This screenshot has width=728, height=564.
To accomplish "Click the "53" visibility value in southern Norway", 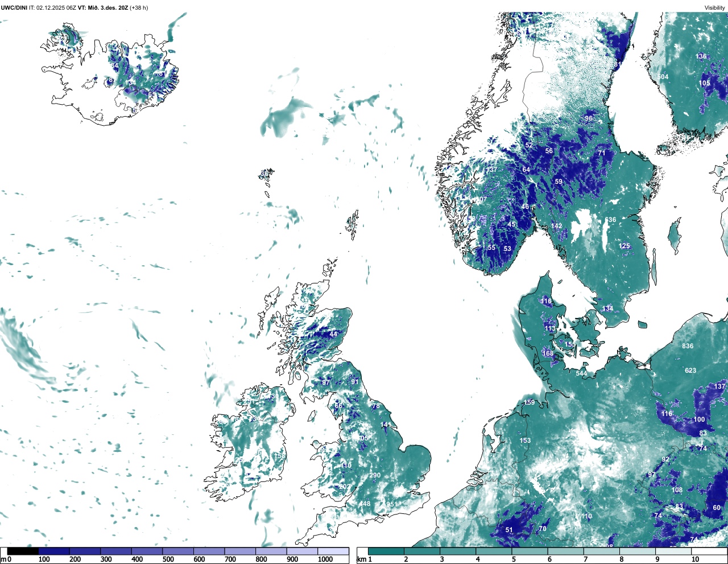I will pos(507,249).
